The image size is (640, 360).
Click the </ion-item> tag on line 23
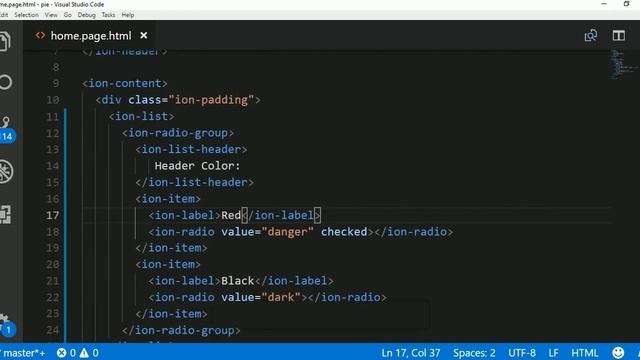point(171,314)
